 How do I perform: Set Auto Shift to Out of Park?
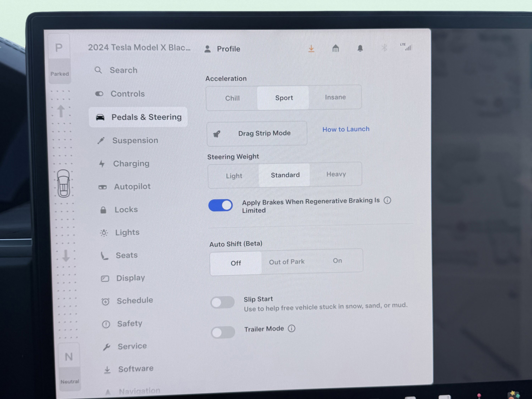pos(287,262)
